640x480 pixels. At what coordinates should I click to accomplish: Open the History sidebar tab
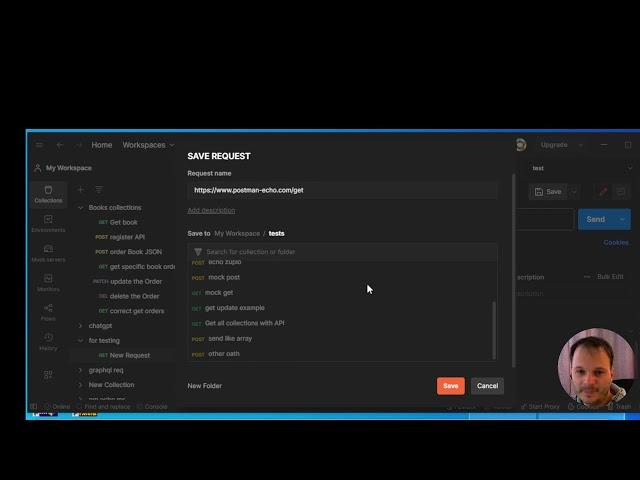tap(48, 342)
